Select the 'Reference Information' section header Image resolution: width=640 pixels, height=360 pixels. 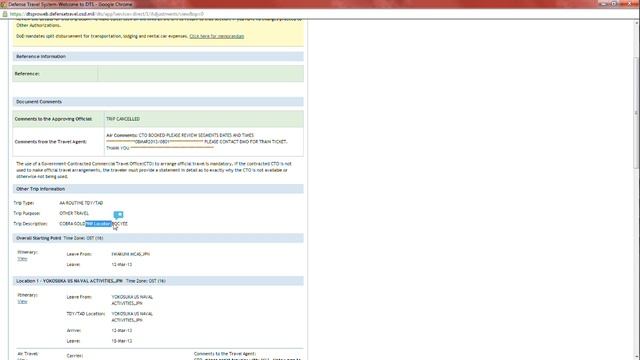[158, 56]
